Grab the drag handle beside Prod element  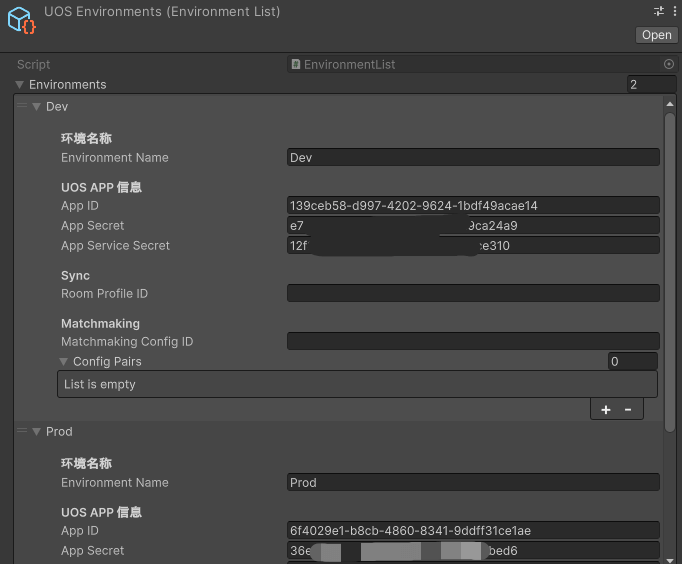click(x=22, y=431)
